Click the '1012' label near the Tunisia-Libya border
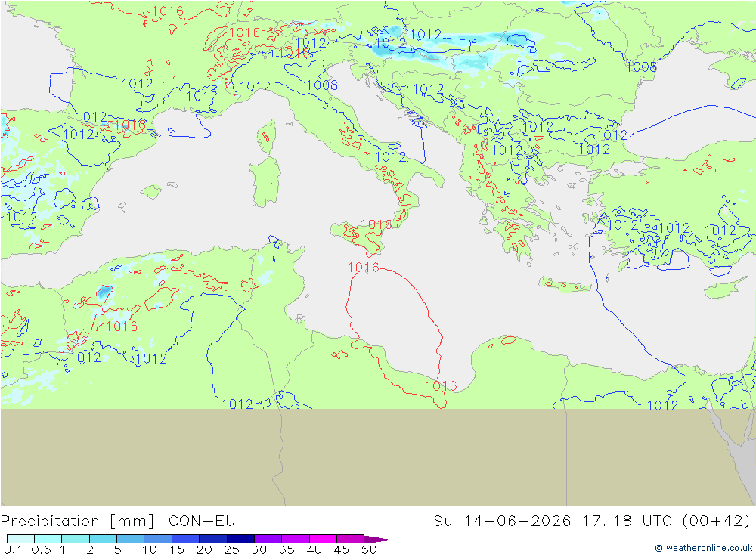The height and width of the screenshot is (554, 756). [x=237, y=404]
